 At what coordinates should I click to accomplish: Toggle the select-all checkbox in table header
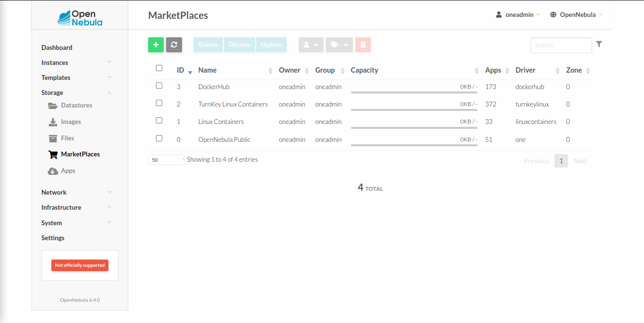[x=159, y=68]
